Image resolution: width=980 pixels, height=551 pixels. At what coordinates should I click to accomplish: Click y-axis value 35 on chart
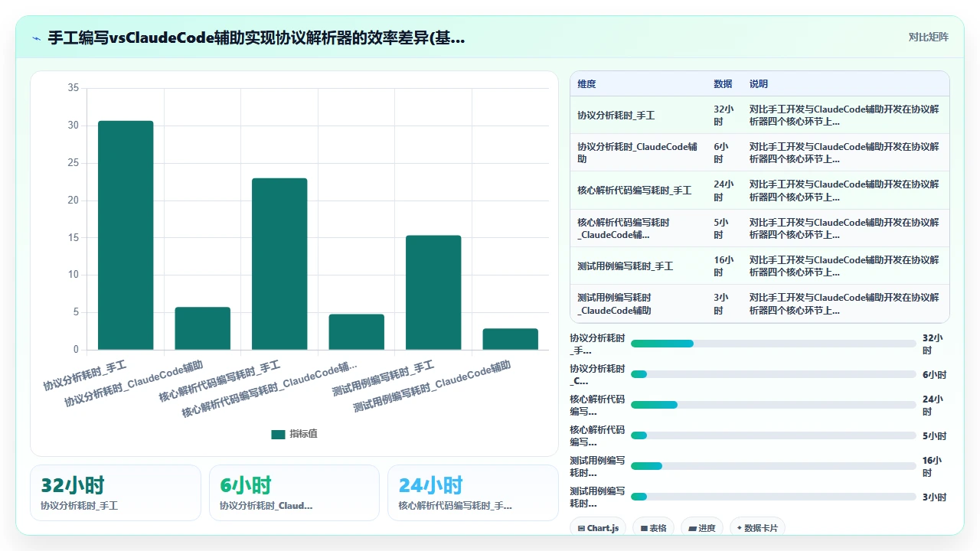click(x=73, y=88)
